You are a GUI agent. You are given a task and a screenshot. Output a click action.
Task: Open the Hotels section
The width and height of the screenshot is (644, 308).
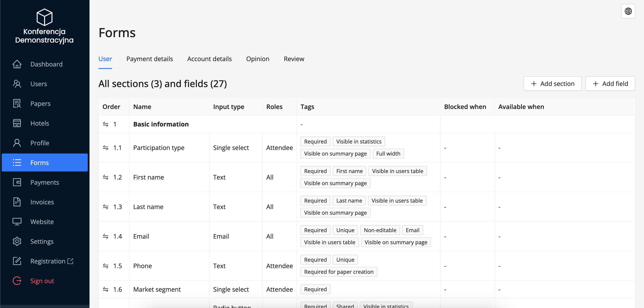tap(40, 123)
